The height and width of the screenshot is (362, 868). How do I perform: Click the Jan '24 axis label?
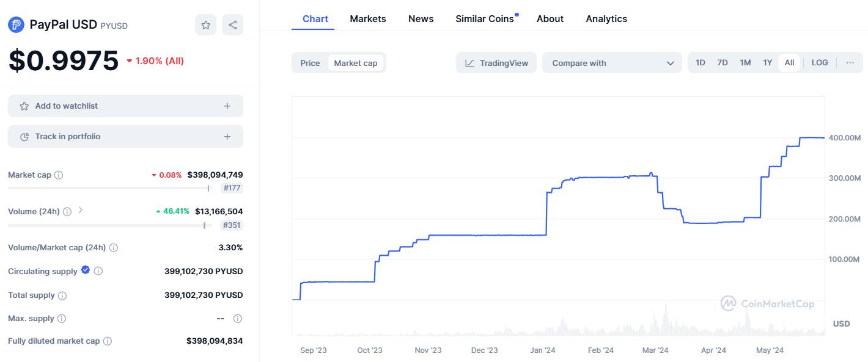(542, 350)
